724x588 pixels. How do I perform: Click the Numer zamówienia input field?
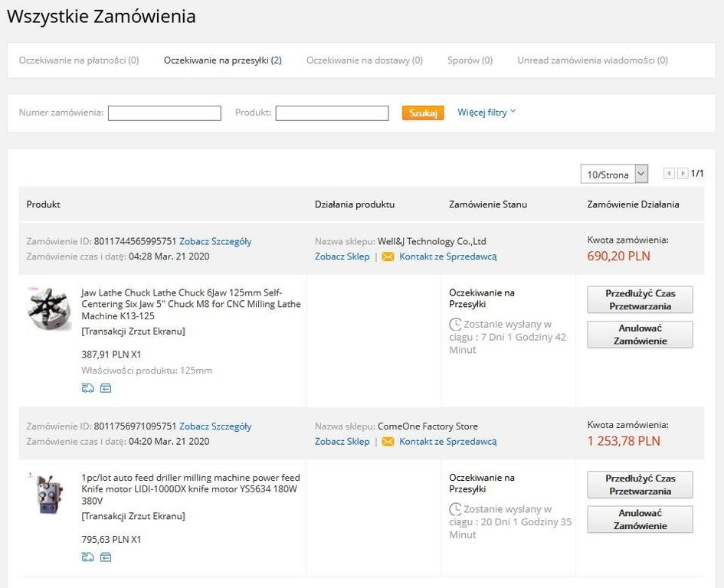[164, 113]
